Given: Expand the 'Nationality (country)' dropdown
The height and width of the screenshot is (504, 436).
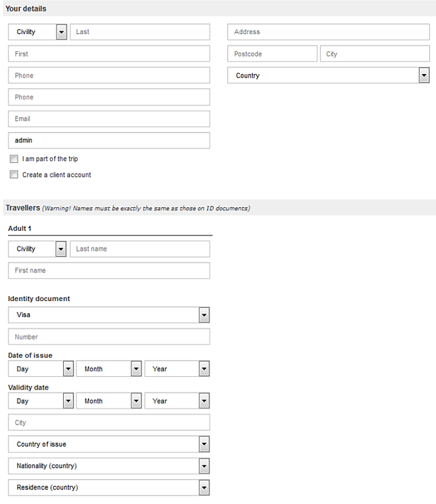Looking at the screenshot, I should pos(109,466).
